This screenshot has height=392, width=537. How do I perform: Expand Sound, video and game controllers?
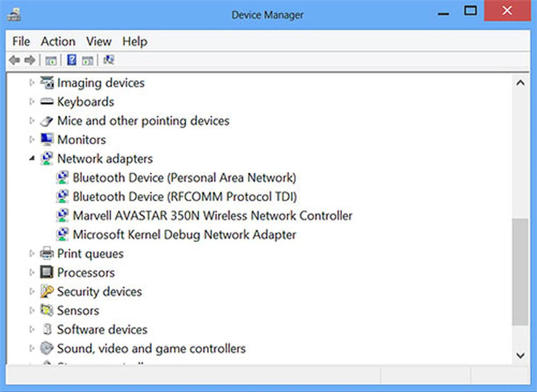[32, 348]
